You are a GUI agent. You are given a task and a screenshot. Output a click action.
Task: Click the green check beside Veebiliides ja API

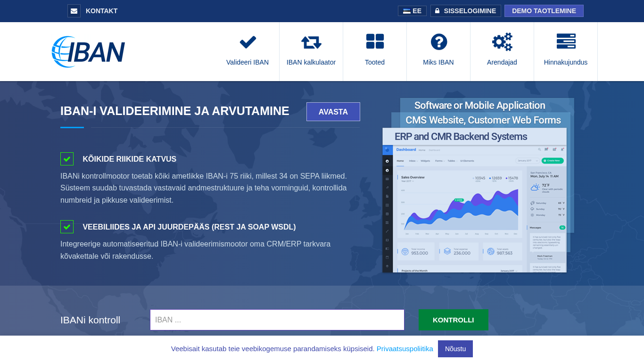click(67, 227)
